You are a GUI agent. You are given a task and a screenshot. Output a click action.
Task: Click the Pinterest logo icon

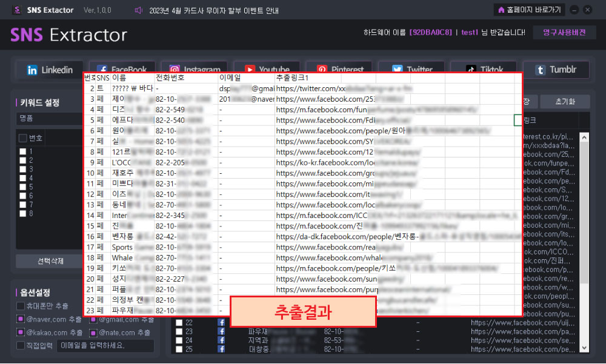pyautogui.click(x=322, y=70)
